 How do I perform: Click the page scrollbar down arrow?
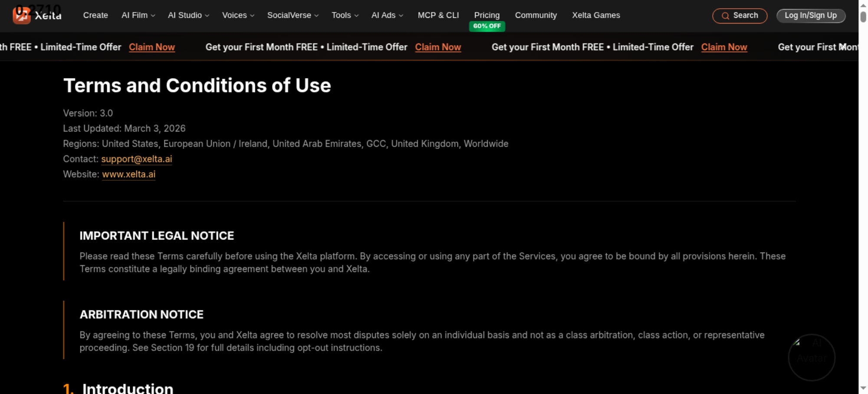click(863, 388)
